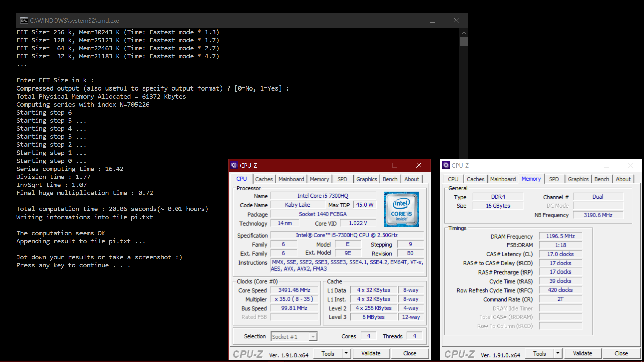644x362 pixels.
Task: Open Memory tab in left CPU-Z window
Action: click(x=319, y=179)
